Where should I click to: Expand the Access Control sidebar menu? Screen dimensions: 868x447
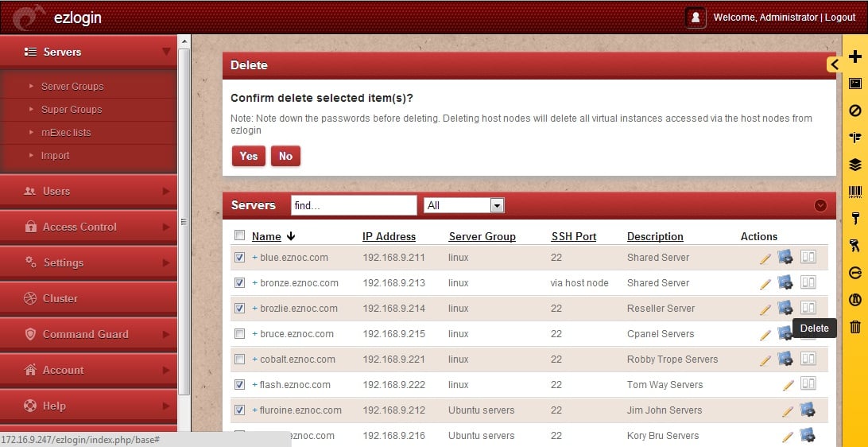tap(88, 227)
